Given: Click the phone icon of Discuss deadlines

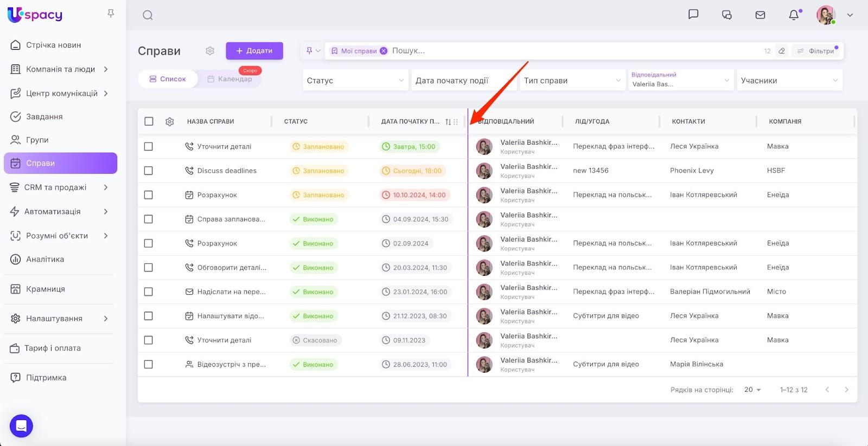Looking at the screenshot, I should (x=189, y=171).
